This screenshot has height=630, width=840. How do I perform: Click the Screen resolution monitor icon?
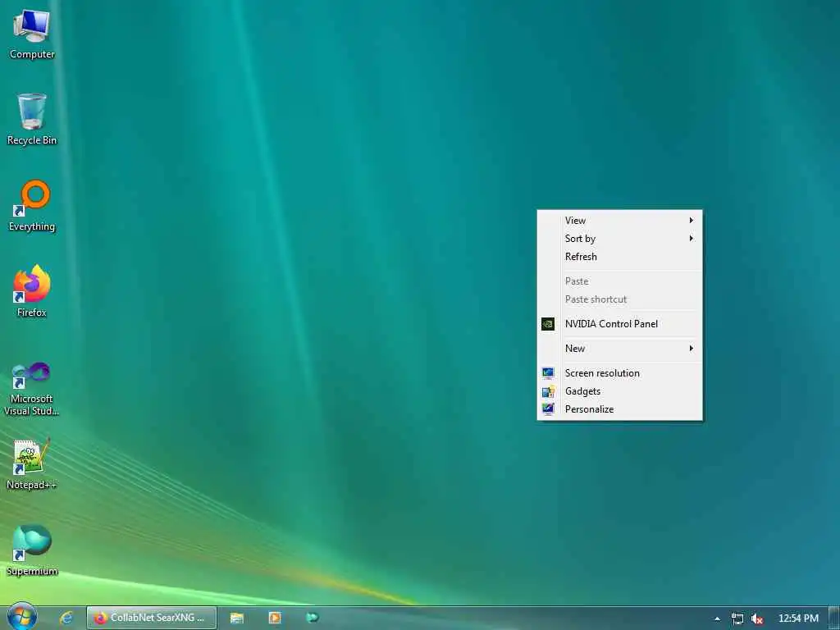click(x=547, y=373)
